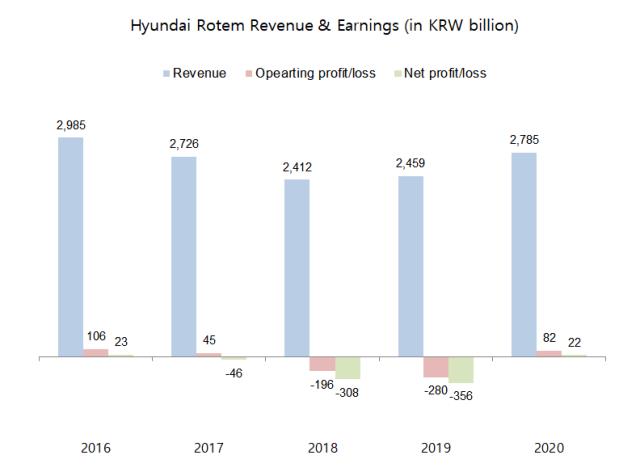The image size is (640, 472).
Task: Select the '2,459' data label
Action: [x=410, y=163]
